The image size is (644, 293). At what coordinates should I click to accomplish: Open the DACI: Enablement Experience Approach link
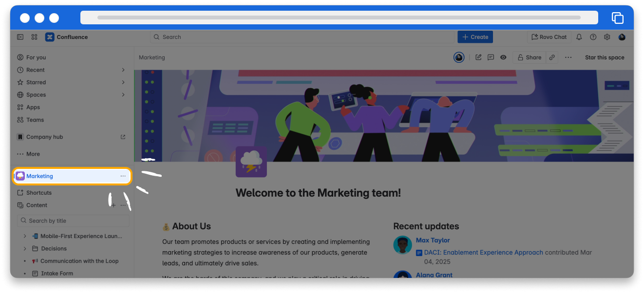[x=483, y=253]
